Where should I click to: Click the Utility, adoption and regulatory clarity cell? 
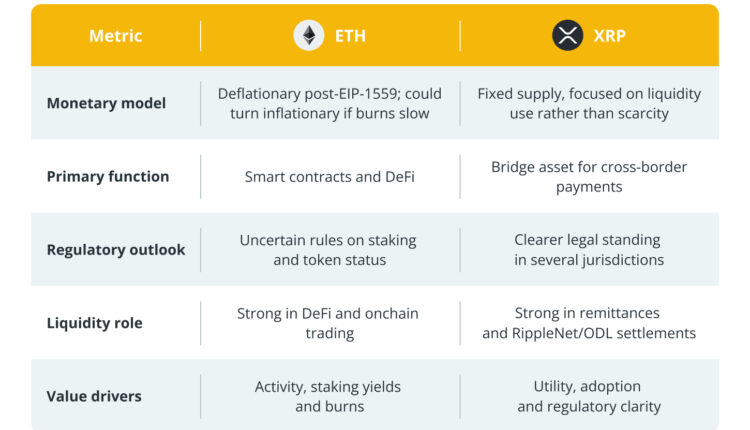tap(589, 396)
